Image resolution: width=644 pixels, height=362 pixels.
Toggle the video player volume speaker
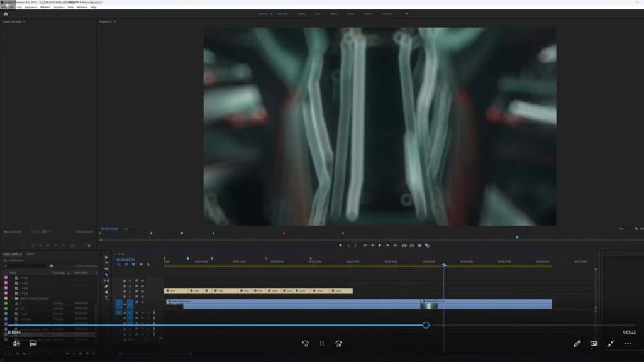click(x=16, y=344)
